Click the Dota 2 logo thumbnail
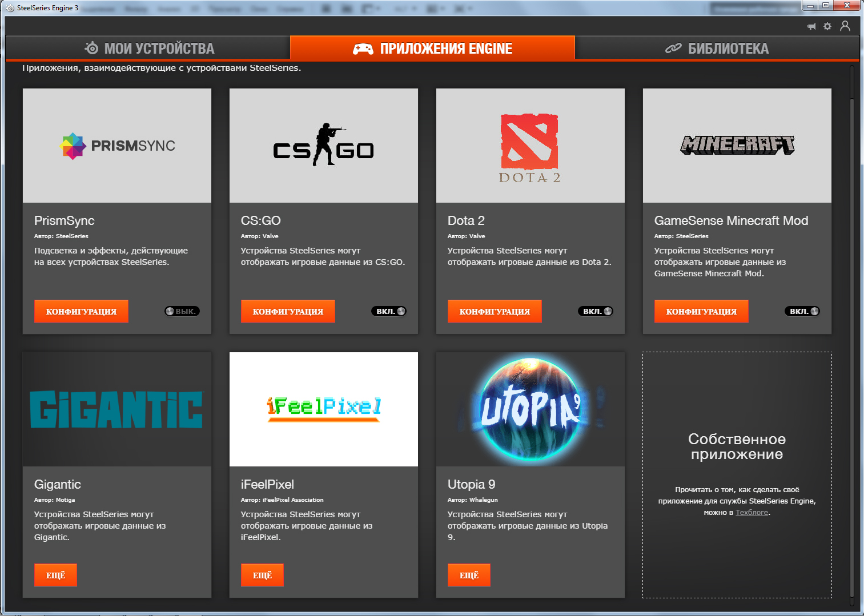 [531, 146]
